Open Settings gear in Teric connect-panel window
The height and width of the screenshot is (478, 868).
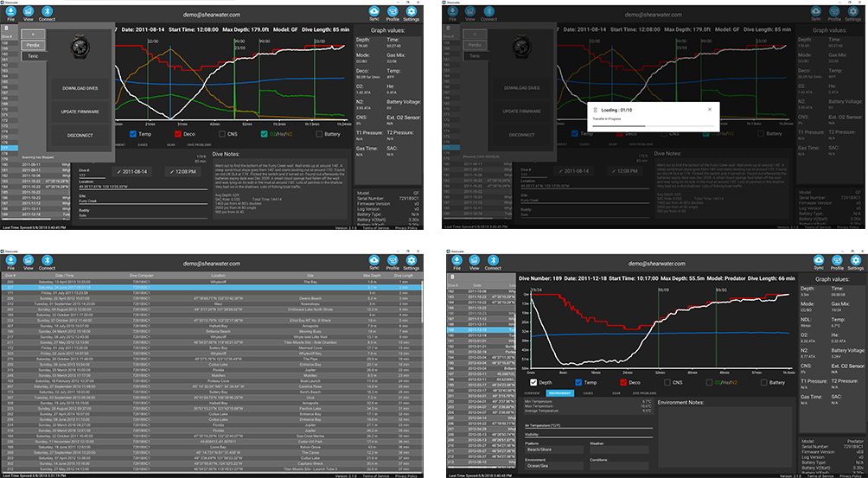(412, 10)
